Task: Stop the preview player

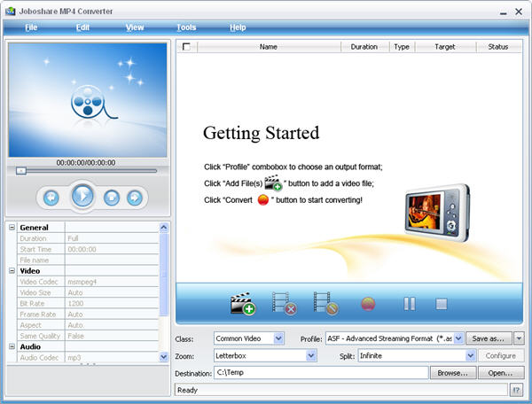Action: click(x=112, y=198)
